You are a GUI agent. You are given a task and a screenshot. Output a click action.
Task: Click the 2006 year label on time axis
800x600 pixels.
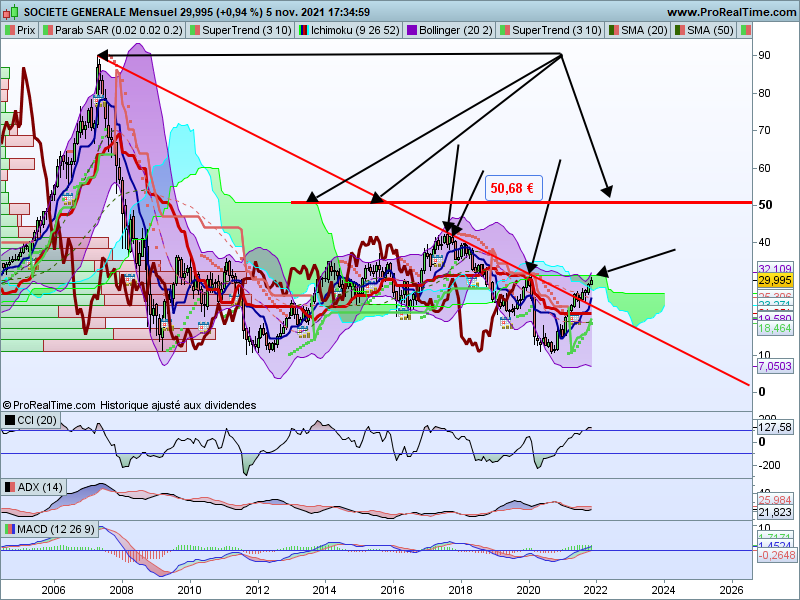[54, 590]
